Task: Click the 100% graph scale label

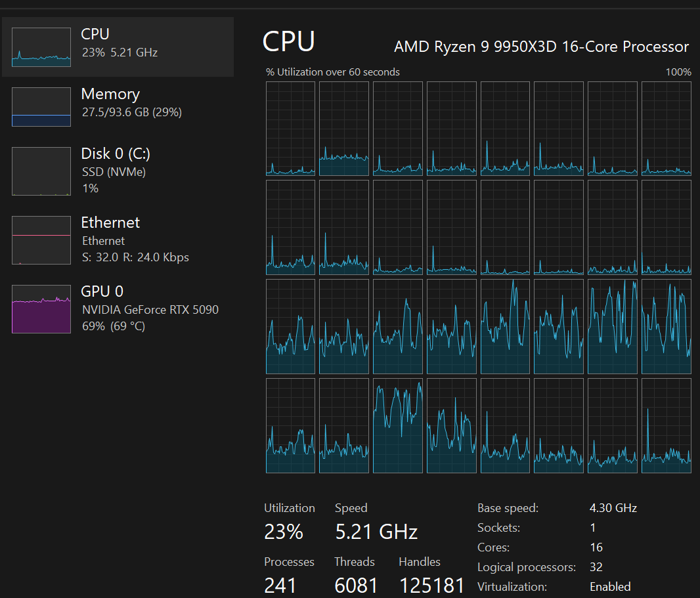Action: (x=678, y=72)
